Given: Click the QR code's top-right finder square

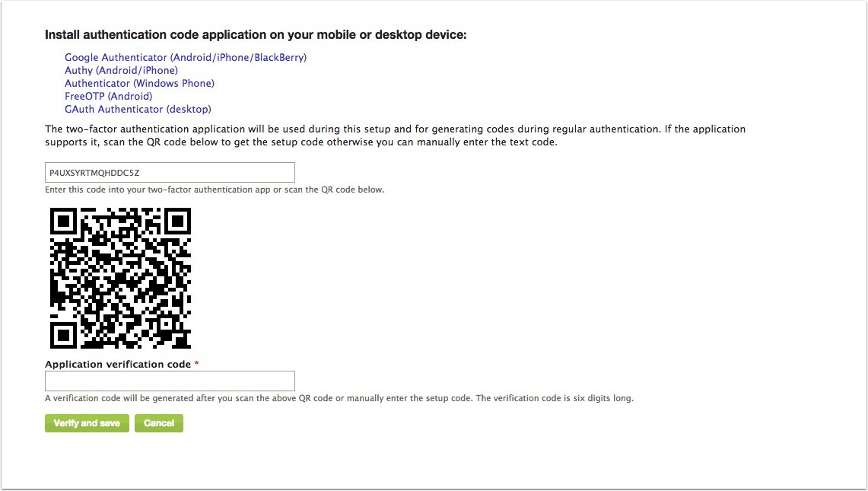Looking at the screenshot, I should click(x=177, y=222).
